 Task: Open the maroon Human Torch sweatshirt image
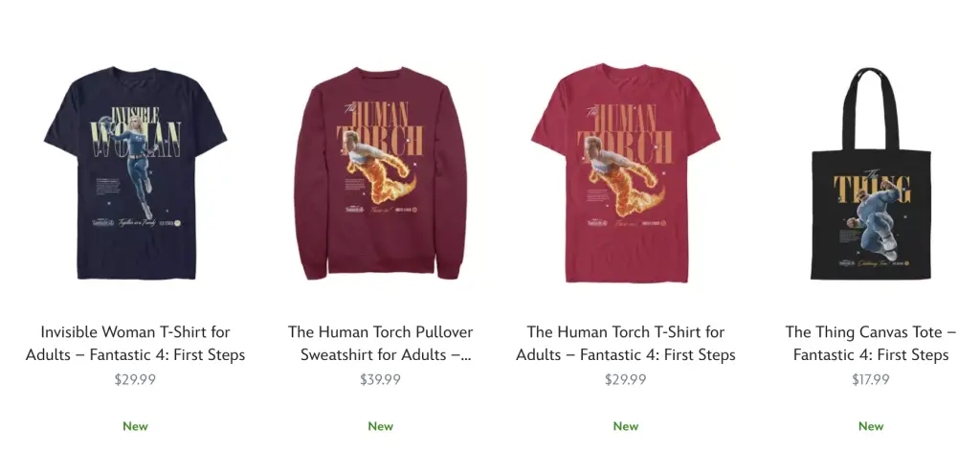click(x=380, y=173)
